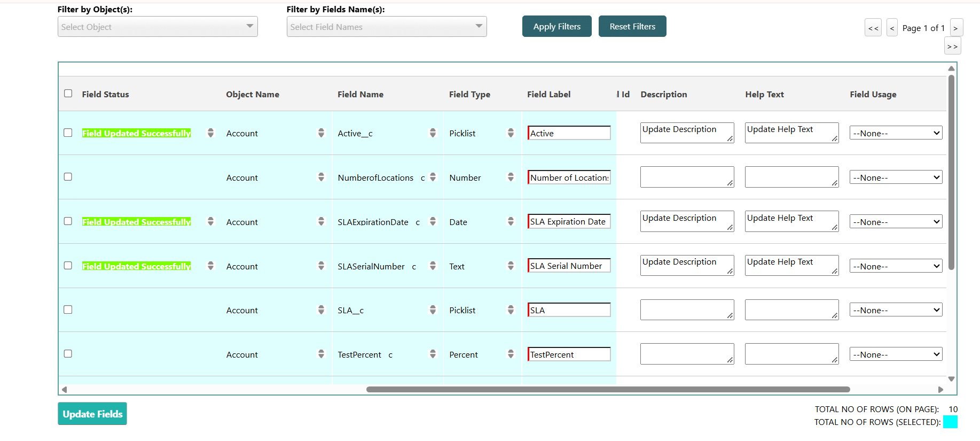This screenshot has width=980, height=441.
Task: Click sort arrows beside Active__c field name
Action: pos(433,133)
